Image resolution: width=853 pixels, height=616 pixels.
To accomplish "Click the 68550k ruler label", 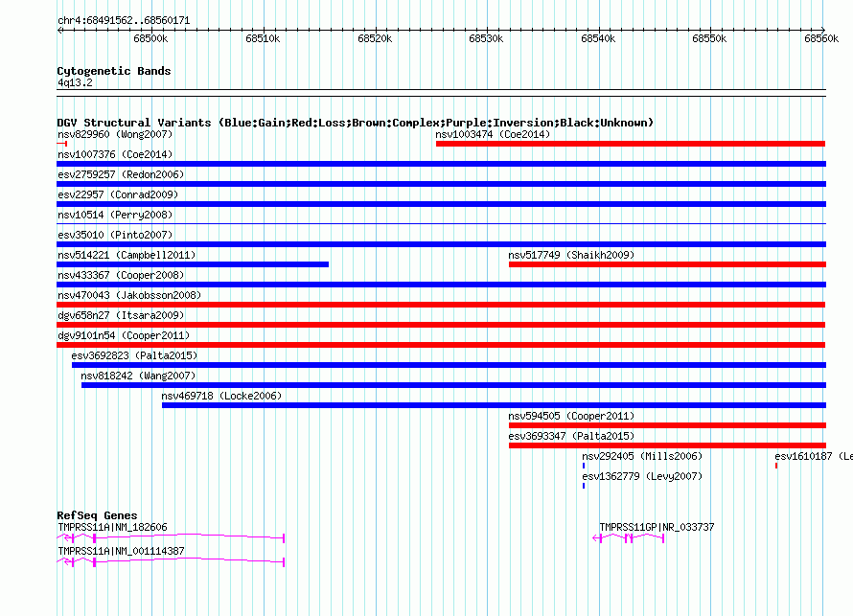I will tap(709, 38).
